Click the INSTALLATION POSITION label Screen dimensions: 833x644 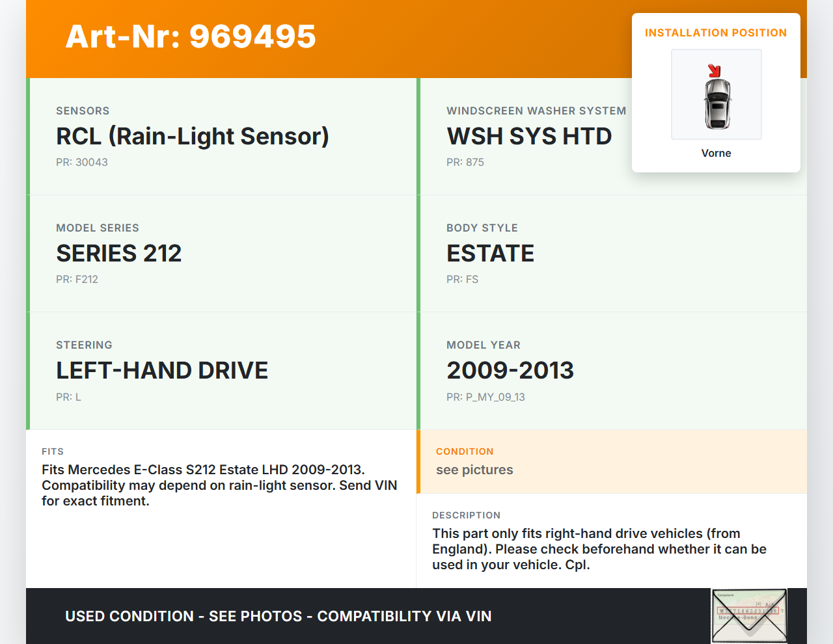click(716, 33)
